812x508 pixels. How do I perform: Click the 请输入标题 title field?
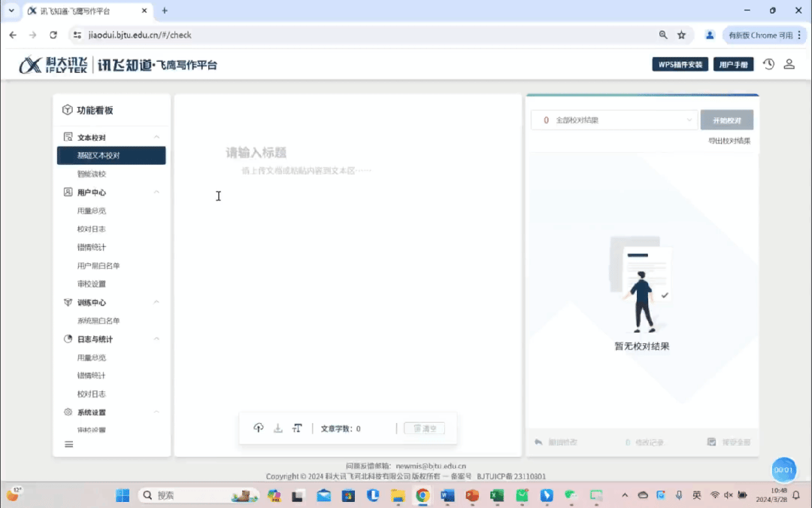pyautogui.click(x=256, y=152)
